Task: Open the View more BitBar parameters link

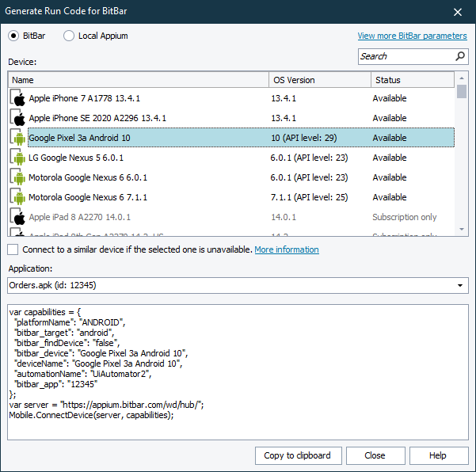Action: [412, 36]
